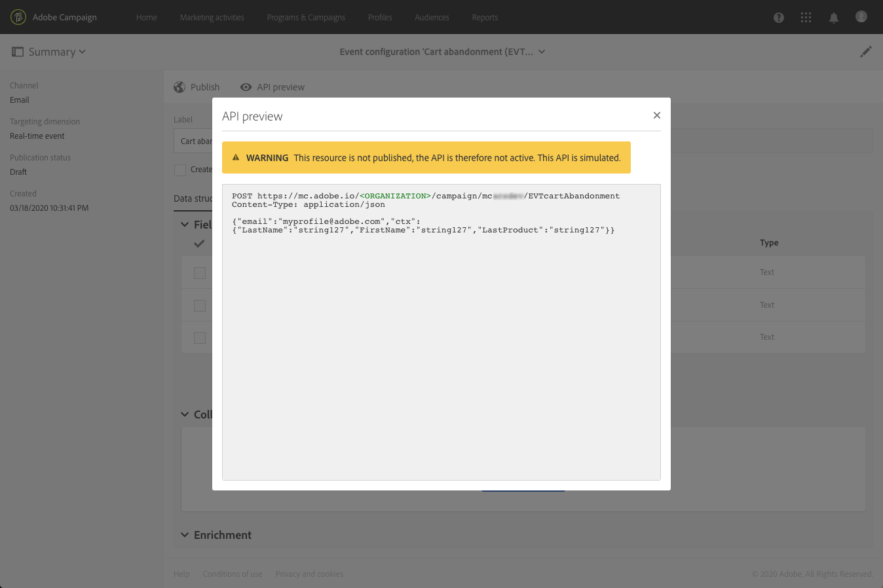This screenshot has width=883, height=588.
Task: Select the Email channel value
Action: click(x=20, y=100)
